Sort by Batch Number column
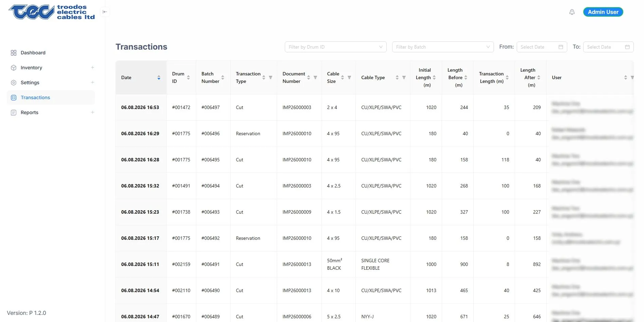The image size is (644, 322). coord(223,77)
